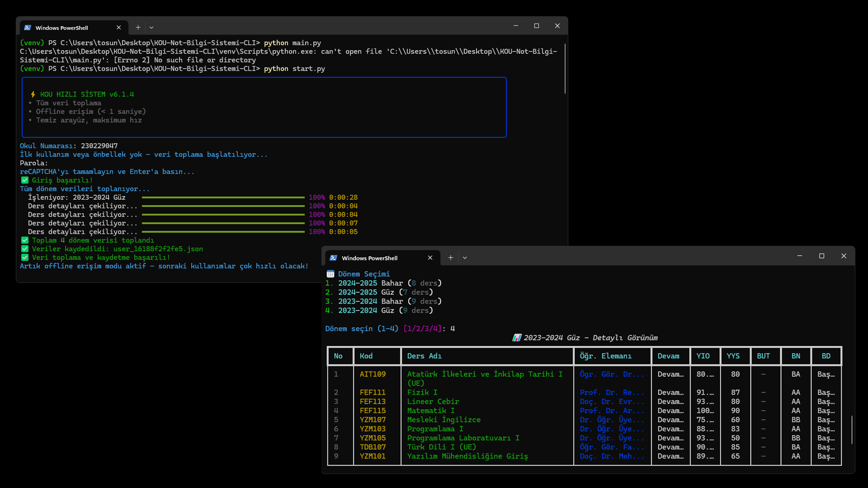
Task: Maximize the front PowerShell window
Action: coord(822,256)
